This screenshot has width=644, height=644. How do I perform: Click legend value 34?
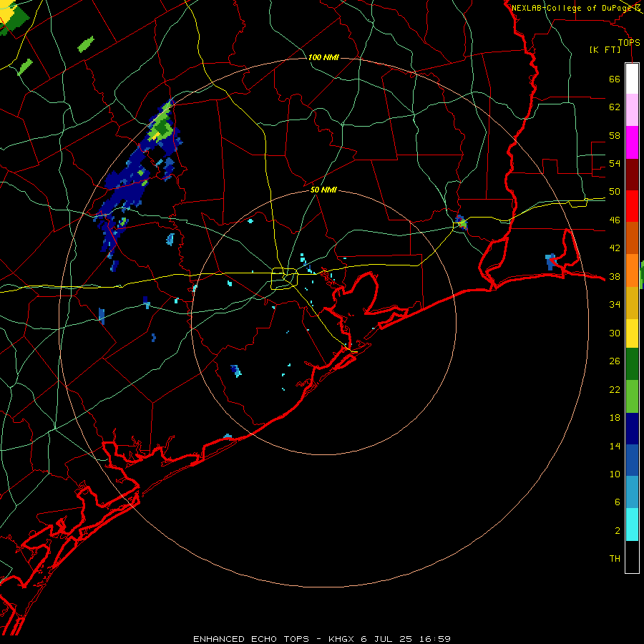tap(615, 304)
